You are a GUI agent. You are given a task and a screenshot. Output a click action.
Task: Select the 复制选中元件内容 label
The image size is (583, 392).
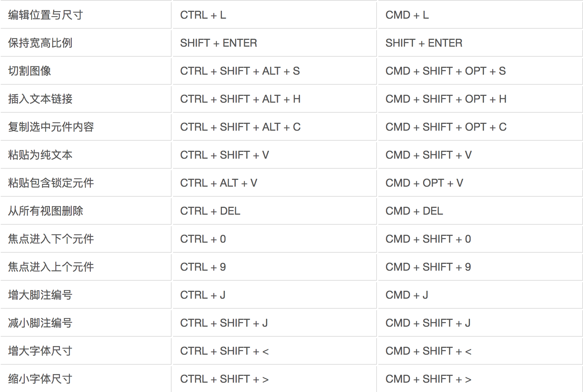click(51, 127)
